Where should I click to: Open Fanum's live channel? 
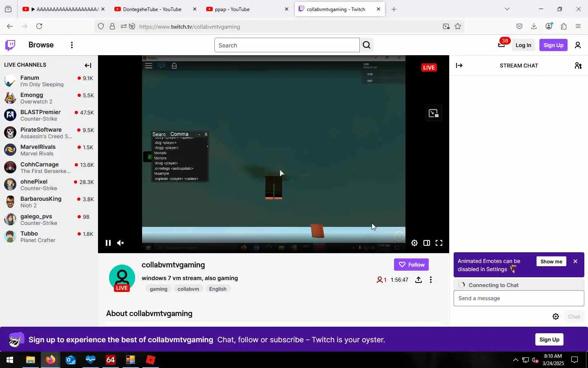[x=49, y=81]
